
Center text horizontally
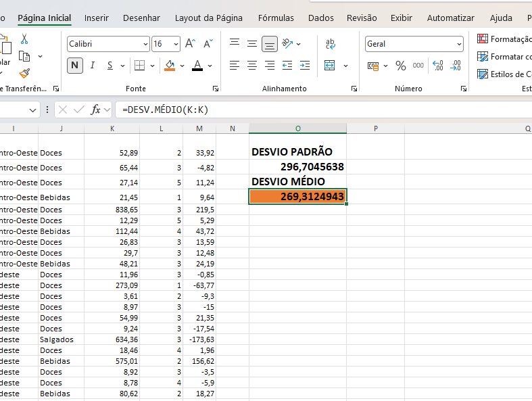[252, 65]
